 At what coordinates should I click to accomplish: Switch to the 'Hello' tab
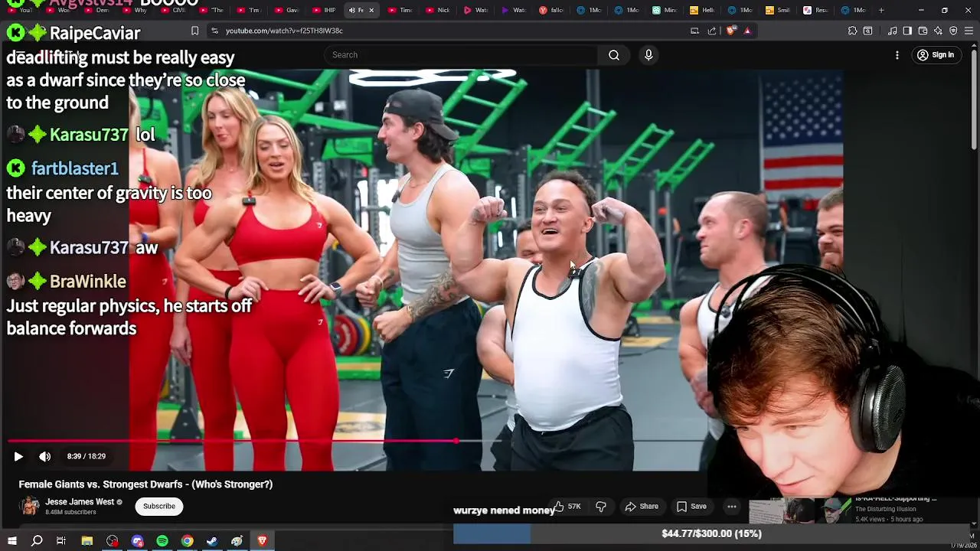pyautogui.click(x=702, y=10)
